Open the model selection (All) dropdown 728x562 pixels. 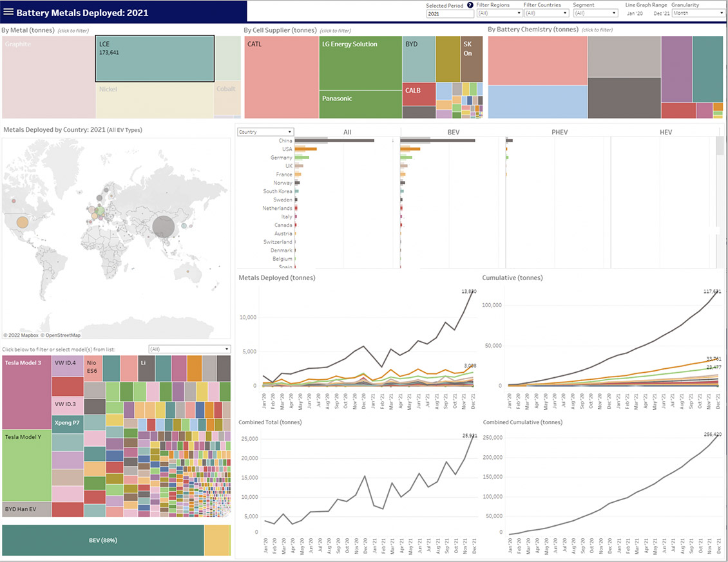point(189,349)
